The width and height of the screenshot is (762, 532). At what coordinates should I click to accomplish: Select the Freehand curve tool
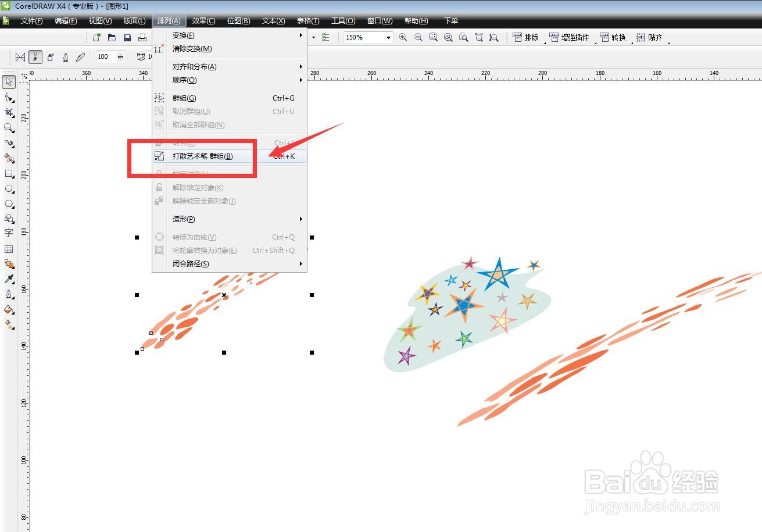tap(9, 142)
